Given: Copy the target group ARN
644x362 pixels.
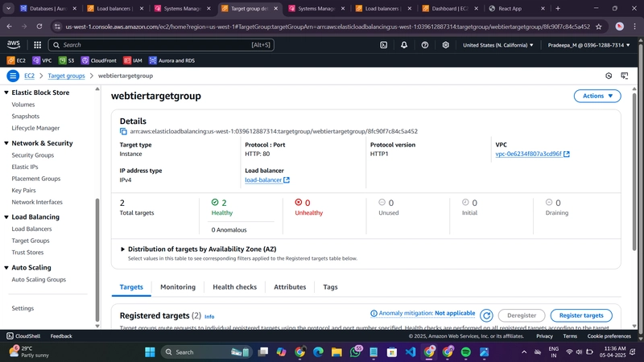Looking at the screenshot, I should [x=123, y=131].
